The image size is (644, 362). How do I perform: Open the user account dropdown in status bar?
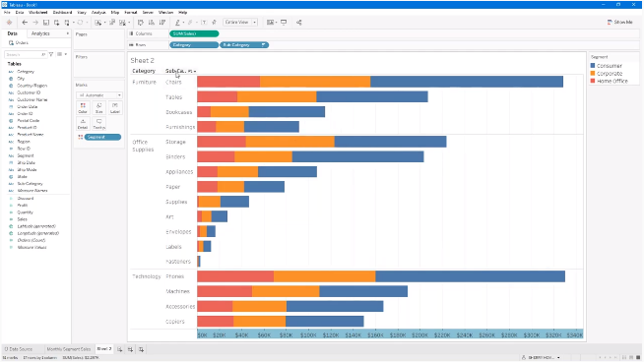[x=558, y=357]
